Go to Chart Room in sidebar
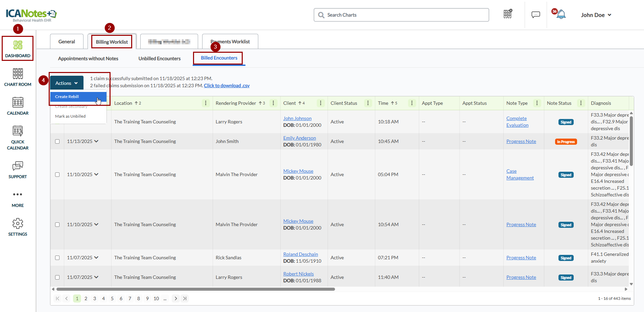644x312 pixels. click(x=18, y=74)
